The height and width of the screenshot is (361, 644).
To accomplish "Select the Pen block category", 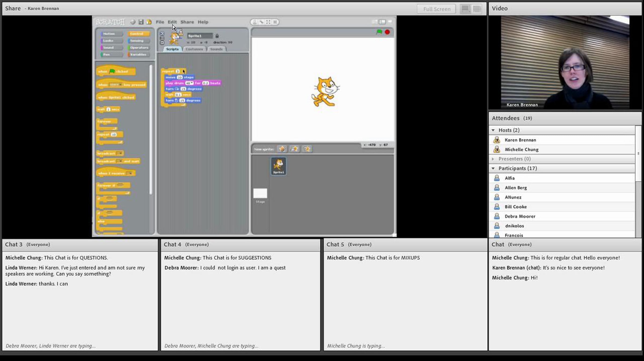I will pos(111,55).
